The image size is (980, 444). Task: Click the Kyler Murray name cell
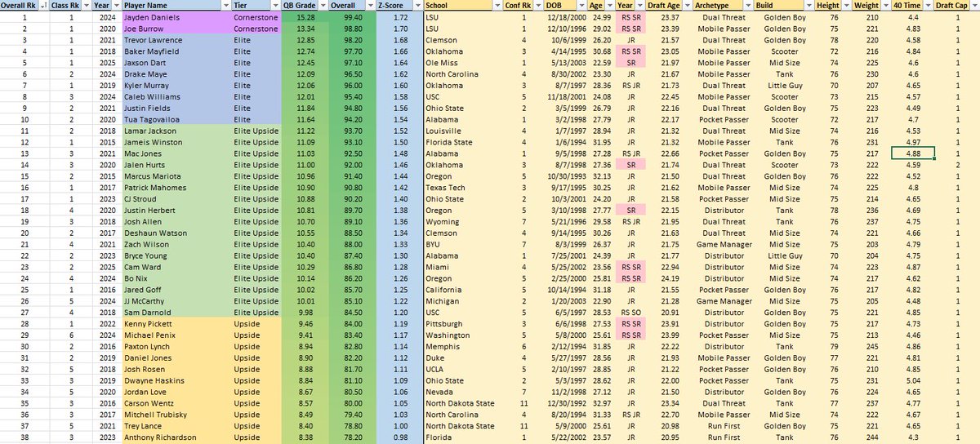click(176, 85)
